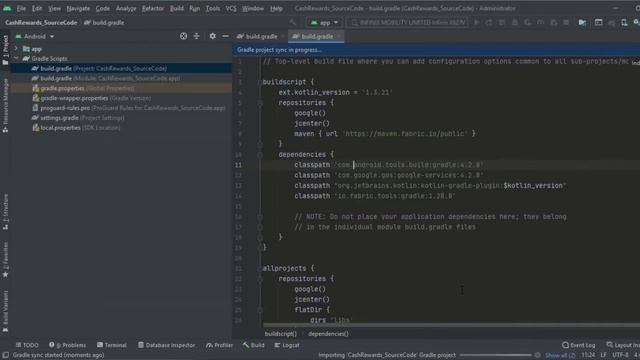This screenshot has width=640, height=360.
Task: Click the Run app play icon
Action: tap(476, 22)
